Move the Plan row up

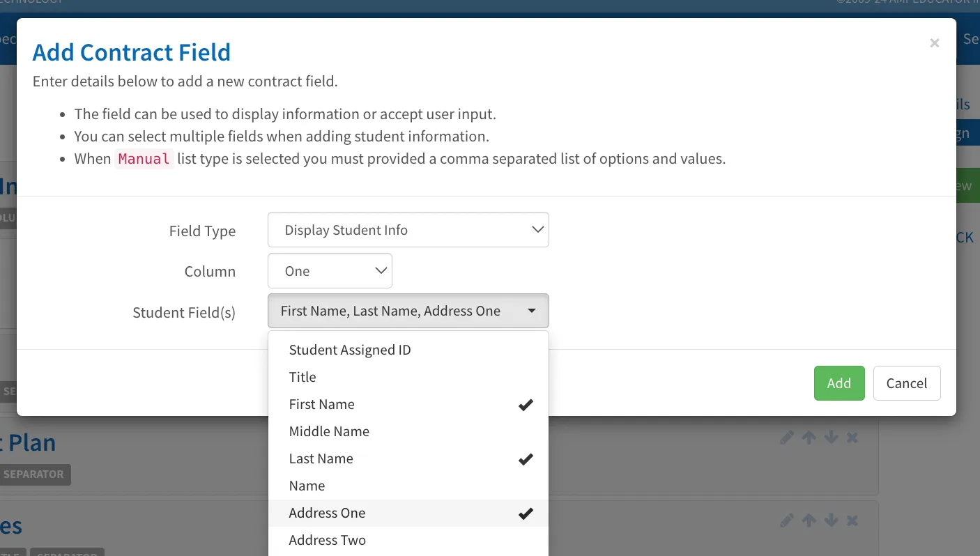click(809, 438)
